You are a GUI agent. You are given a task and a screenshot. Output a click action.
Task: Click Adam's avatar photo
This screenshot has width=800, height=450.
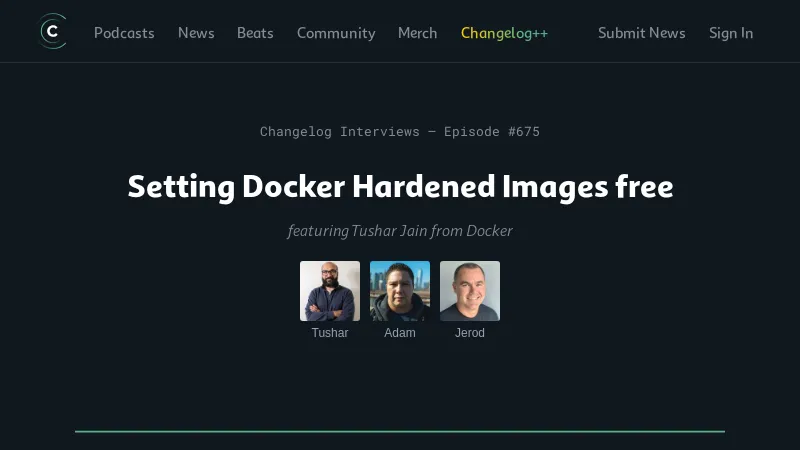(x=400, y=291)
